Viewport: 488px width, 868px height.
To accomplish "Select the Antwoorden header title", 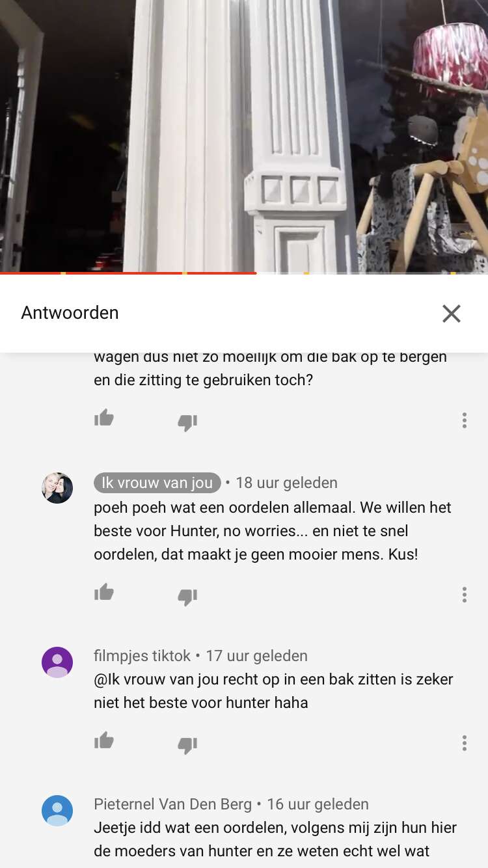I will click(70, 313).
